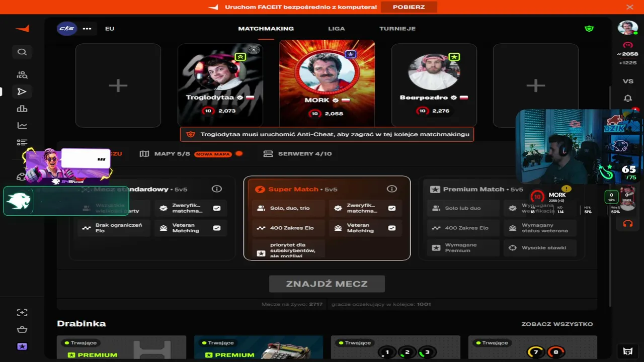Viewport: 644px width, 362px height.
Task: Open the stats line-chart sidebar icon
Action: [x=22, y=126]
